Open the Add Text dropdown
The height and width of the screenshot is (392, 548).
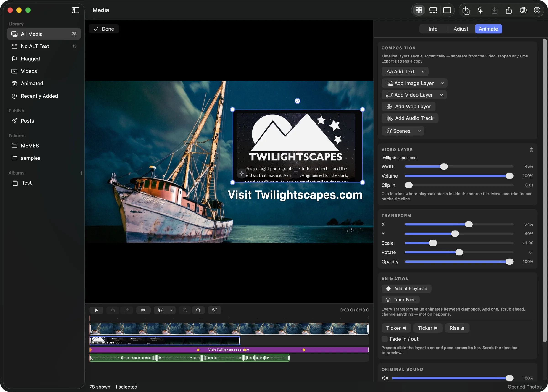pyautogui.click(x=405, y=71)
